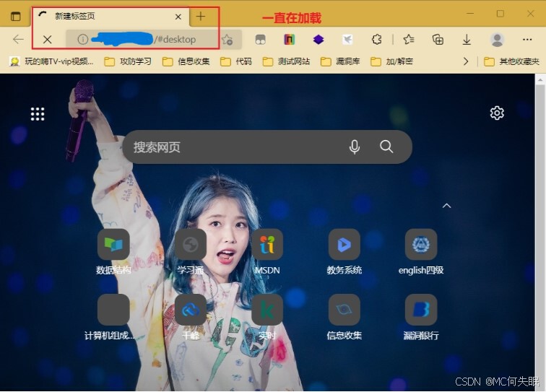Click the page vertical scrollbar
The width and height of the screenshot is (546, 392).
pos(540,232)
